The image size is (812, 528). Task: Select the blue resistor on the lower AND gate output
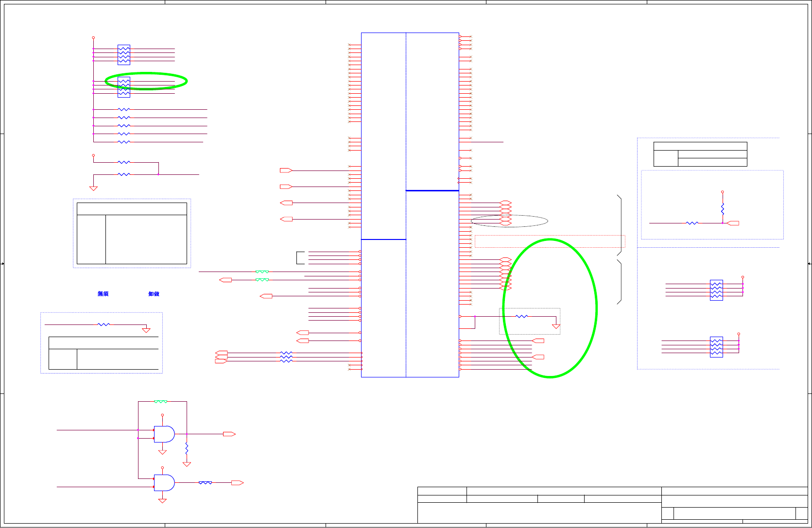[205, 483]
